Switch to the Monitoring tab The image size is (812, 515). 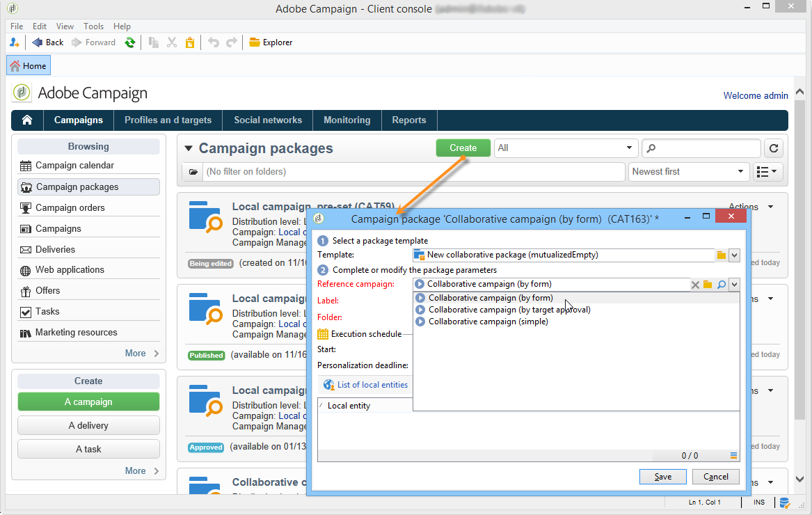click(347, 120)
